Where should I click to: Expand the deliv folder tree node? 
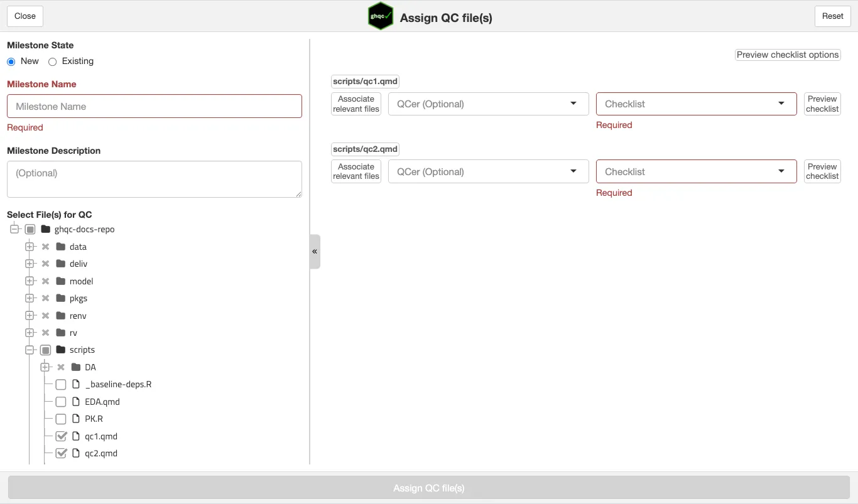point(30,264)
